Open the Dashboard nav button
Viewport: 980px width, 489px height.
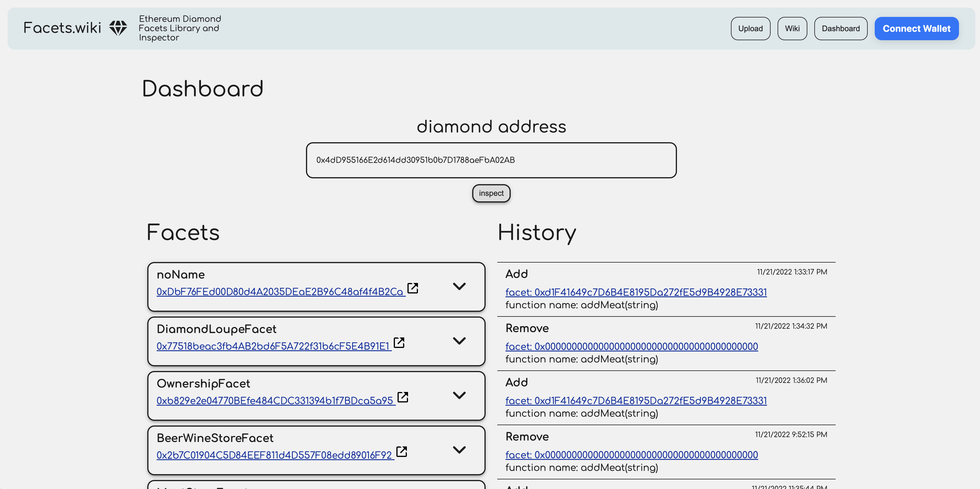840,29
